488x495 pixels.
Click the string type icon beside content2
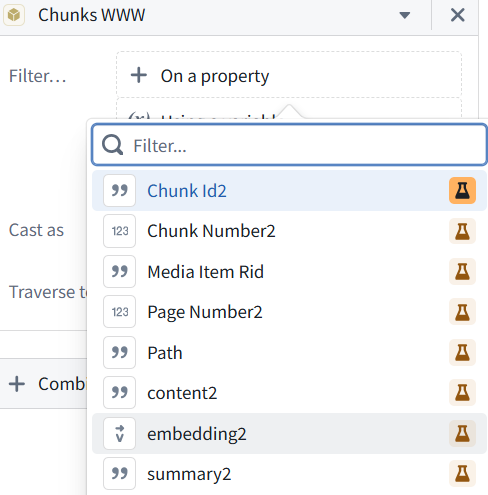click(119, 393)
